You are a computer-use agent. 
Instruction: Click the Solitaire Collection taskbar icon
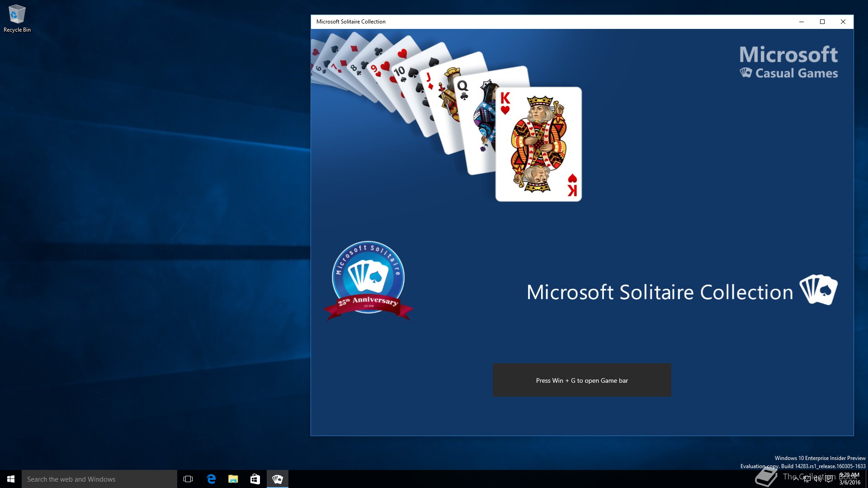pyautogui.click(x=277, y=479)
